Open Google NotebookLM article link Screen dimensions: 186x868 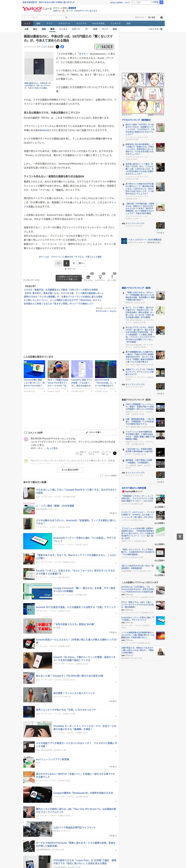pos(83,793)
